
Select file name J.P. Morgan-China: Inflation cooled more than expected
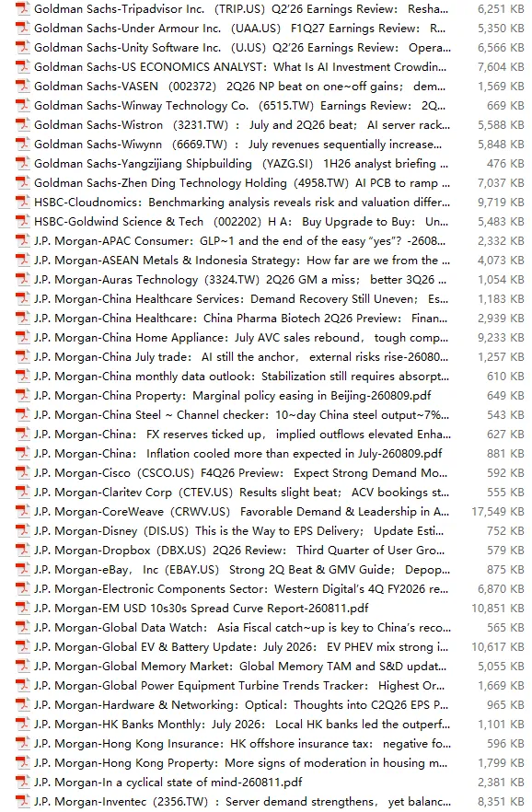(238, 454)
